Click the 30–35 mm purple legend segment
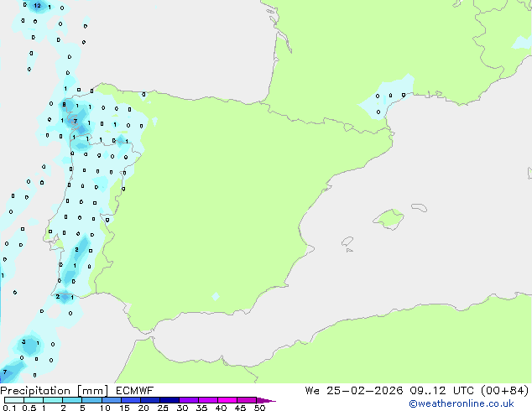The height and width of the screenshot is (411, 532). tap(188, 400)
